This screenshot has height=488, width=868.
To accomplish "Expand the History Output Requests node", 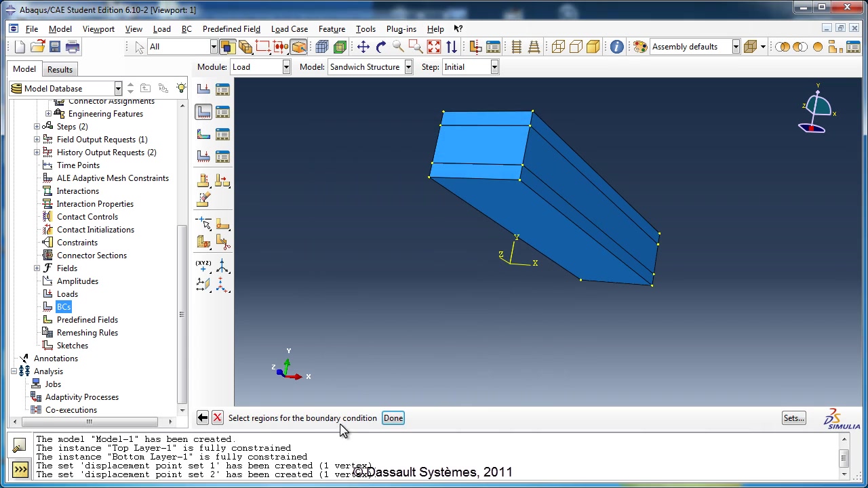I will pyautogui.click(x=37, y=152).
